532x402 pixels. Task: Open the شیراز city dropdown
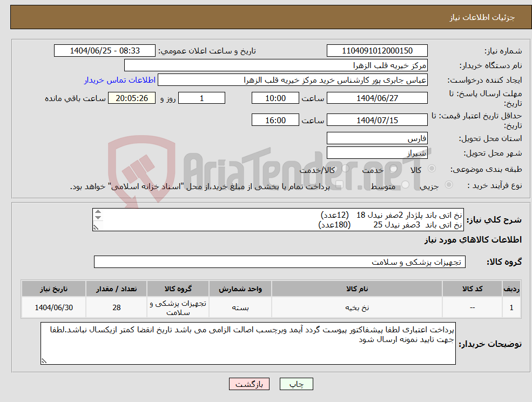pyautogui.click(x=378, y=152)
